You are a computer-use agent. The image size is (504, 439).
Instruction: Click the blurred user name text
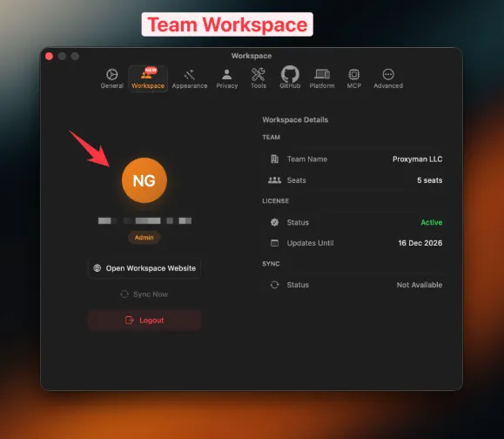pos(144,220)
